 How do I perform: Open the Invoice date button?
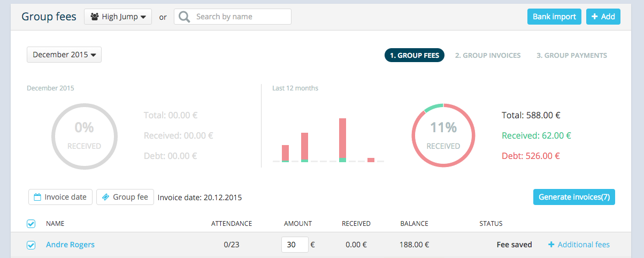(x=60, y=197)
